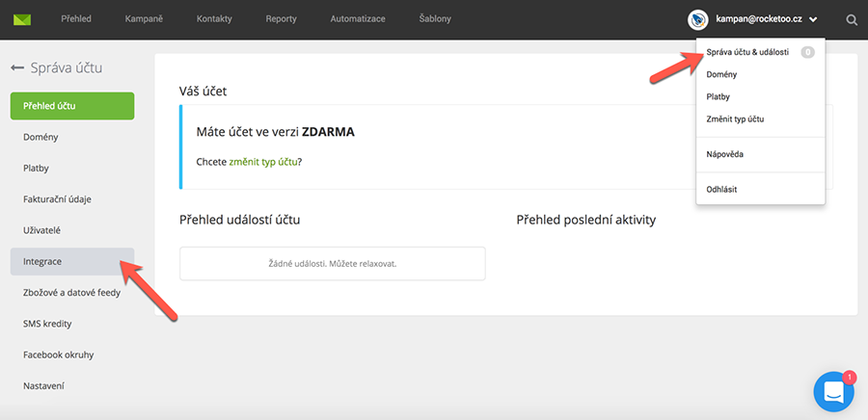Screen dimensions: 868x420
Task: Select Zbožové a datové feedy
Action: tap(72, 292)
